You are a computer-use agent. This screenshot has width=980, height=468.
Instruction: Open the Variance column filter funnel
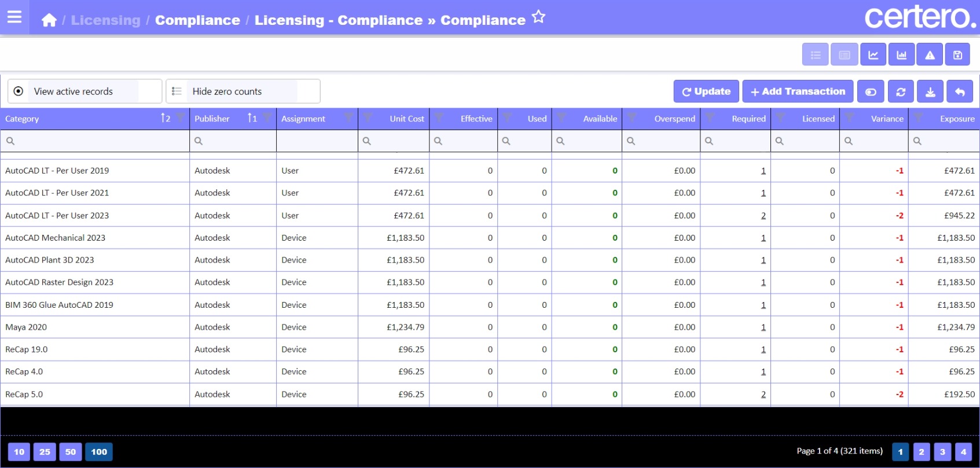[x=849, y=118]
